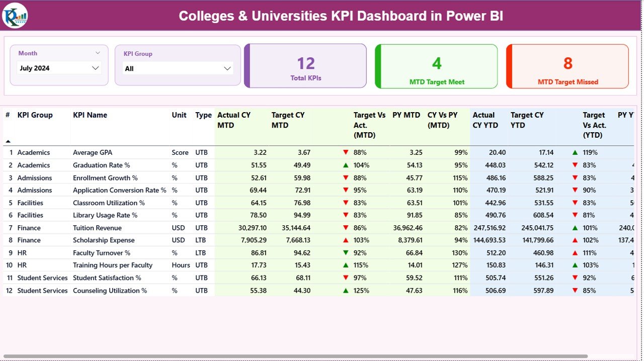Select the Total KPIs card
The height and width of the screenshot is (361, 644).
tap(304, 66)
